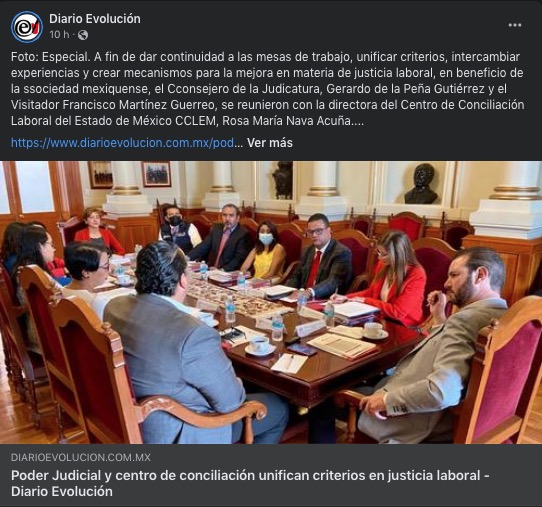
Task: Expand the post with "Ver más"
Action: pos(270,143)
